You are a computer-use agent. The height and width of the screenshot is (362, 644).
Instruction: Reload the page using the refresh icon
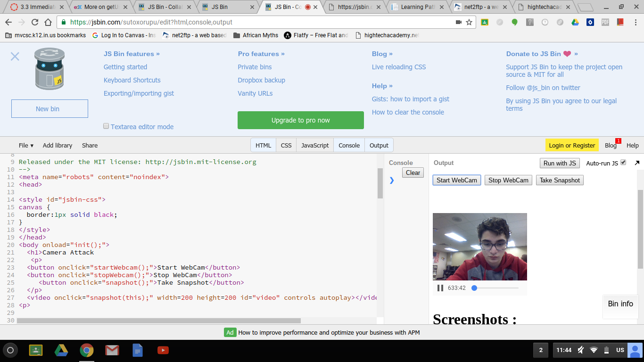(35, 22)
